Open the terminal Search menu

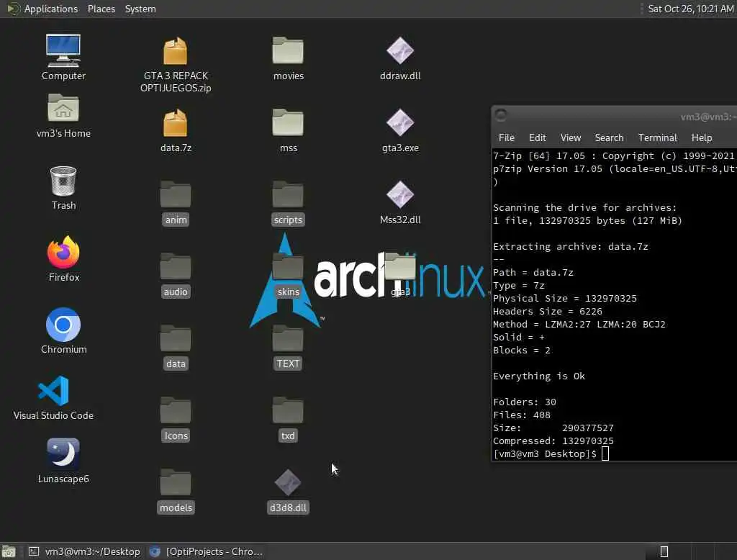[x=609, y=137]
